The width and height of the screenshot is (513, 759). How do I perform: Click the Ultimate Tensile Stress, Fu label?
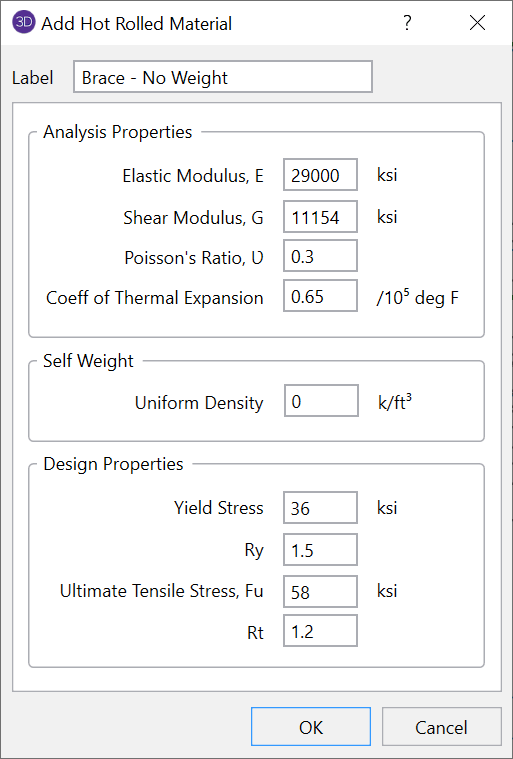click(162, 591)
